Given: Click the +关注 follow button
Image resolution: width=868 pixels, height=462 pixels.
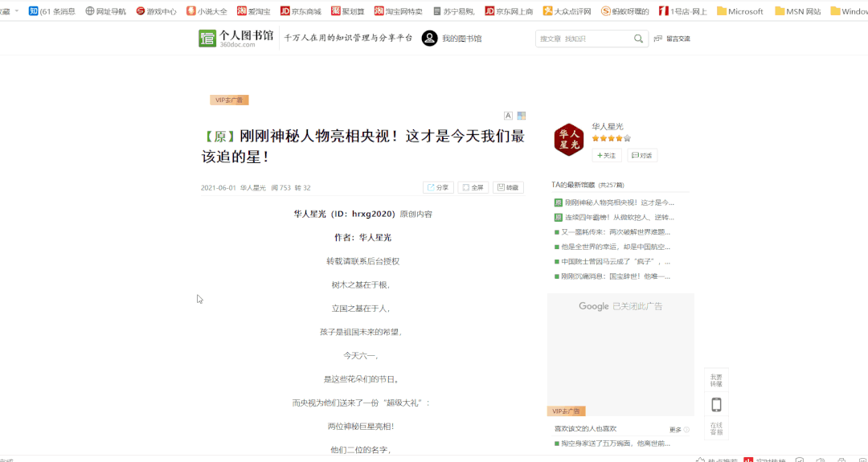Looking at the screenshot, I should 607,156.
